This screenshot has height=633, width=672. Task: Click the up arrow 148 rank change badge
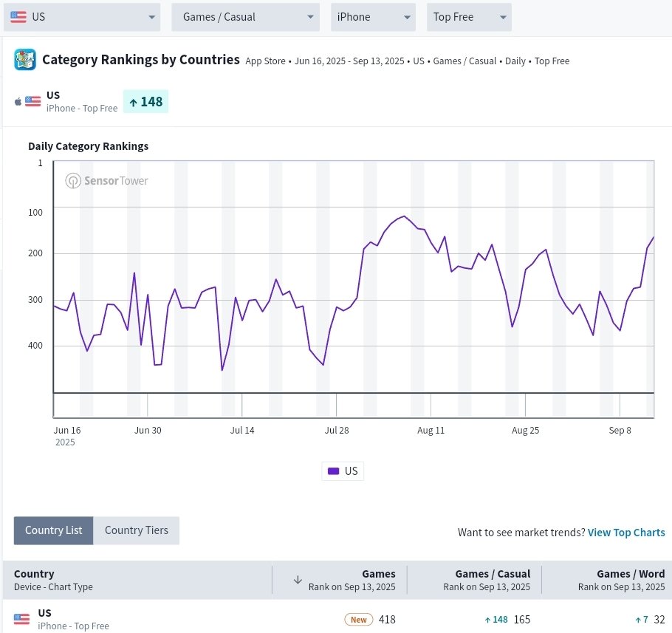click(x=145, y=102)
